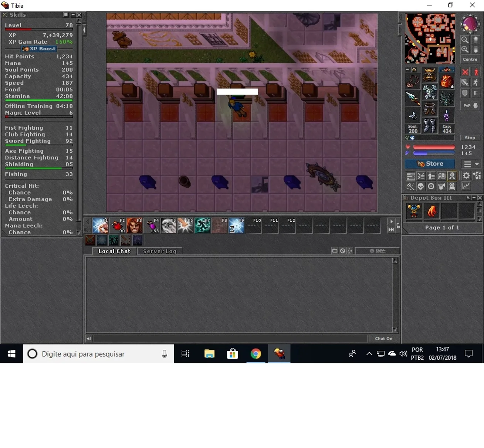Image resolution: width=484 pixels, height=448 pixels.
Task: Trigger the F5 action bar icon
Action: click(x=168, y=225)
